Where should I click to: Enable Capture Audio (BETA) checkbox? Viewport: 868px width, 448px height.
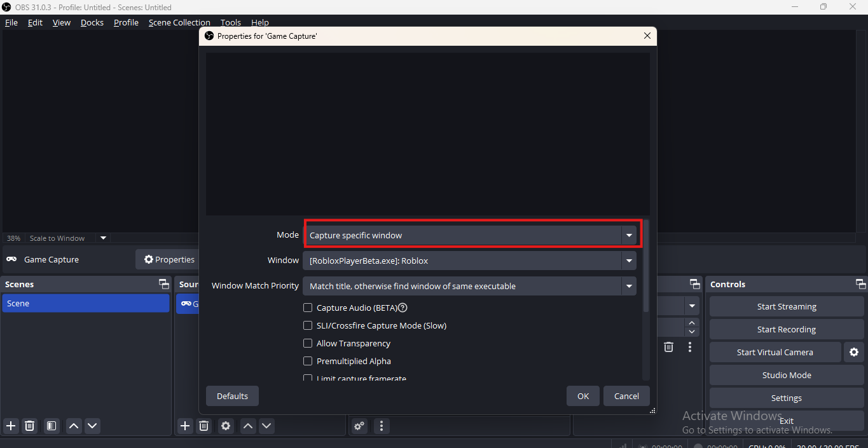308,308
